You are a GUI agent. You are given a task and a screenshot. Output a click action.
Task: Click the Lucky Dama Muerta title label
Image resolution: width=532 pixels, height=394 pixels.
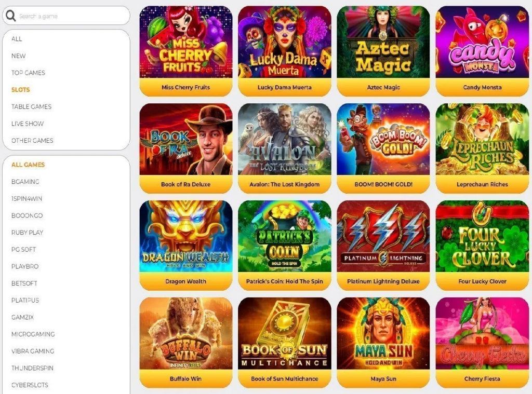click(284, 88)
